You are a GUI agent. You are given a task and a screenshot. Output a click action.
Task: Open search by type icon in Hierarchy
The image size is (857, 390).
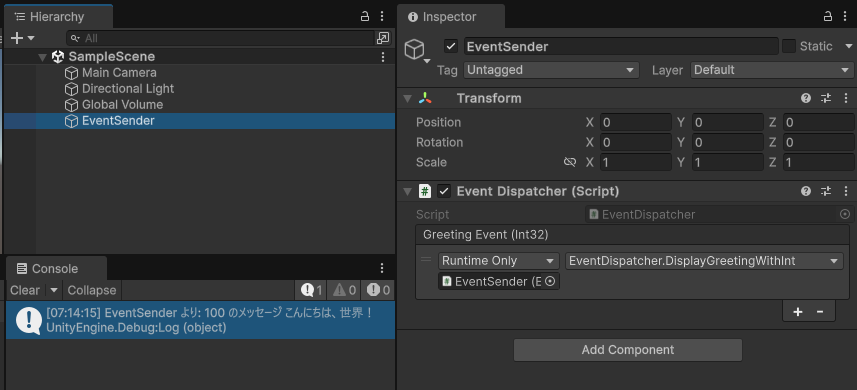click(383, 38)
